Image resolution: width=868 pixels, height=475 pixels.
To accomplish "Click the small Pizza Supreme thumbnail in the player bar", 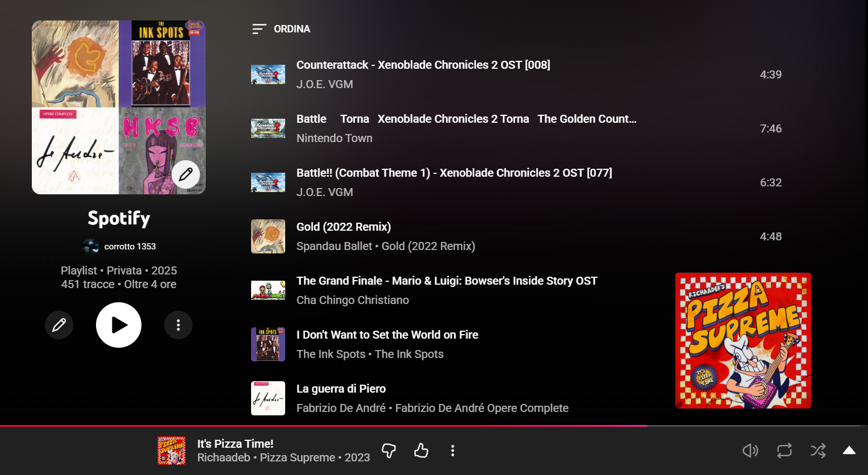I will pos(172,451).
